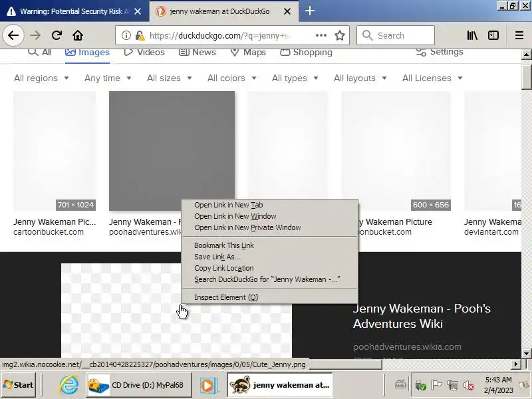Screen dimensions: 532x399
Task: Open DuckDuckGo Settings menu
Action: point(440,52)
